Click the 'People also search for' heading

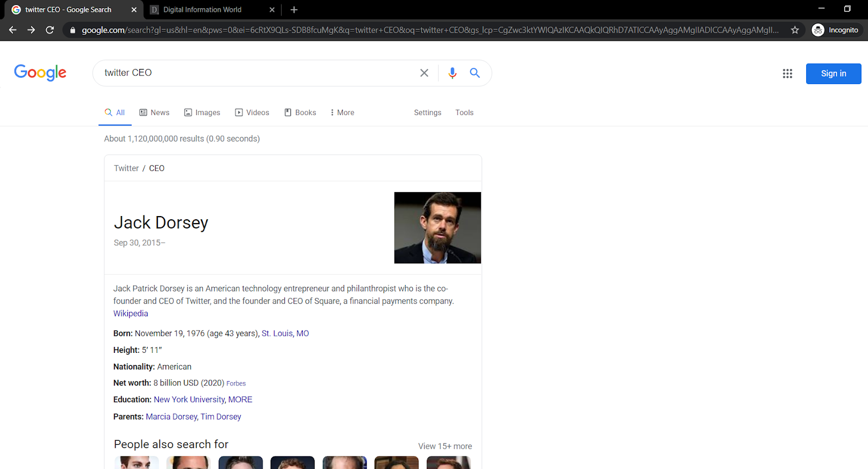[x=171, y=444]
